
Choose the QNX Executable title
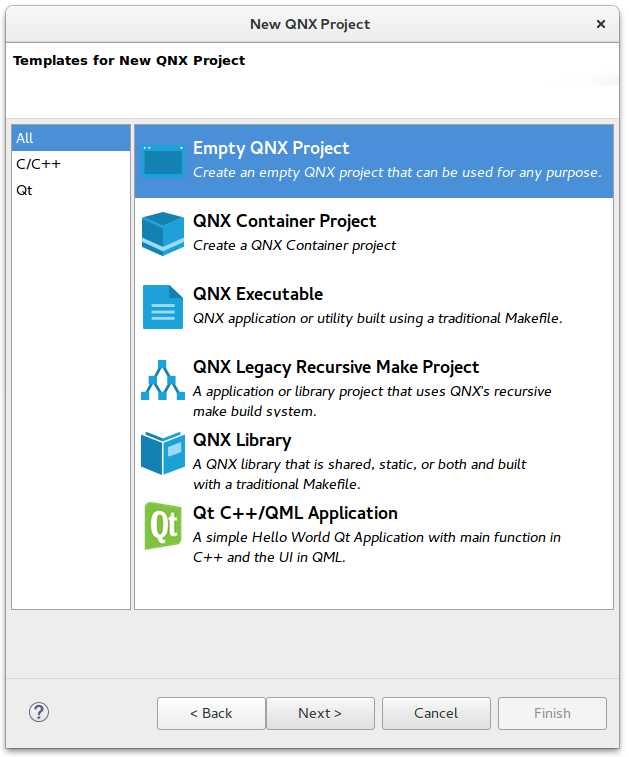[x=258, y=294]
